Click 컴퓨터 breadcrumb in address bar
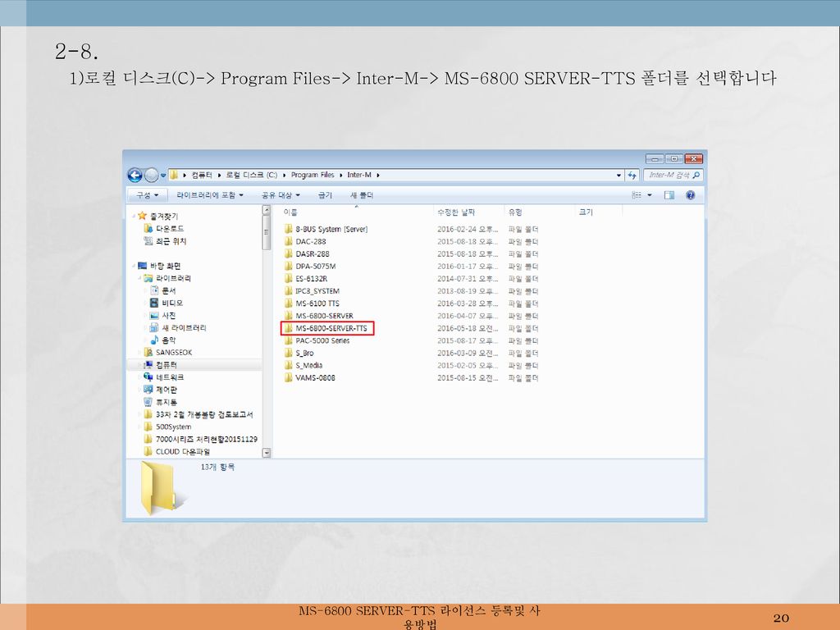The width and height of the screenshot is (840, 630). point(202,176)
